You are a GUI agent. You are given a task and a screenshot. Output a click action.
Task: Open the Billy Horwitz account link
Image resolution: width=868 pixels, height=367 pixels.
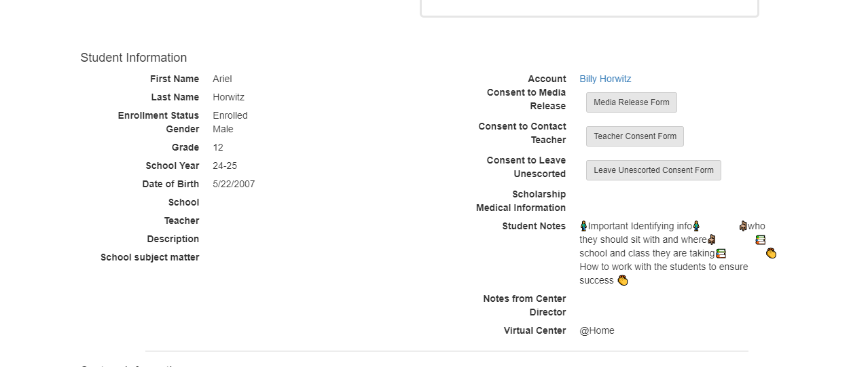click(605, 79)
